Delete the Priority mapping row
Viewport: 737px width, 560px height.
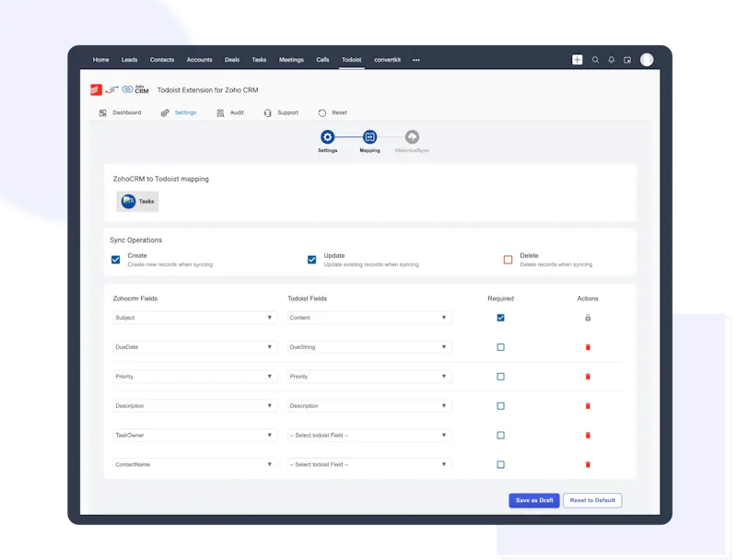(x=588, y=377)
